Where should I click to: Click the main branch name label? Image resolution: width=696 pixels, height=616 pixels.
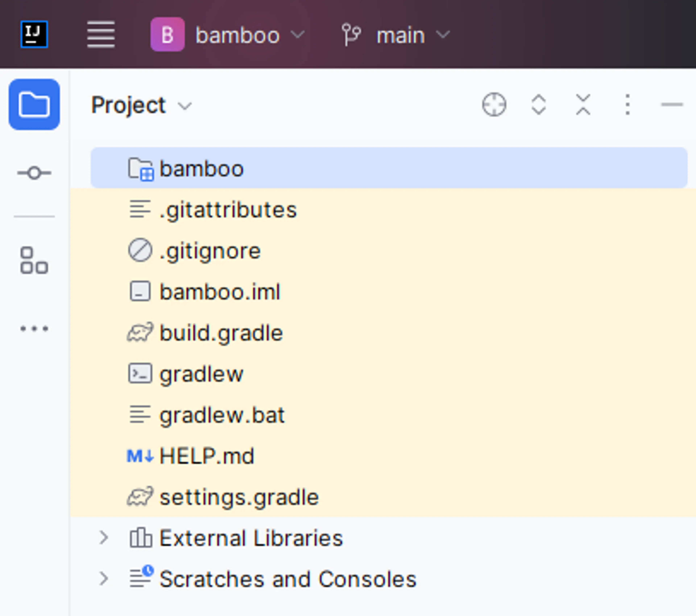pos(400,35)
